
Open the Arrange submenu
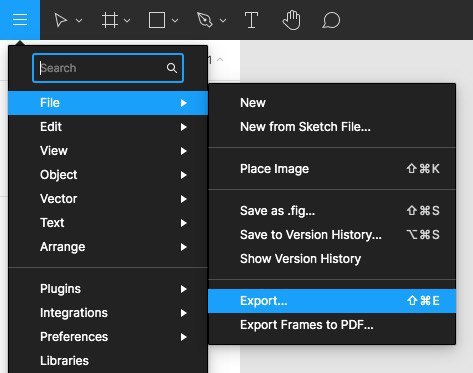pos(108,247)
